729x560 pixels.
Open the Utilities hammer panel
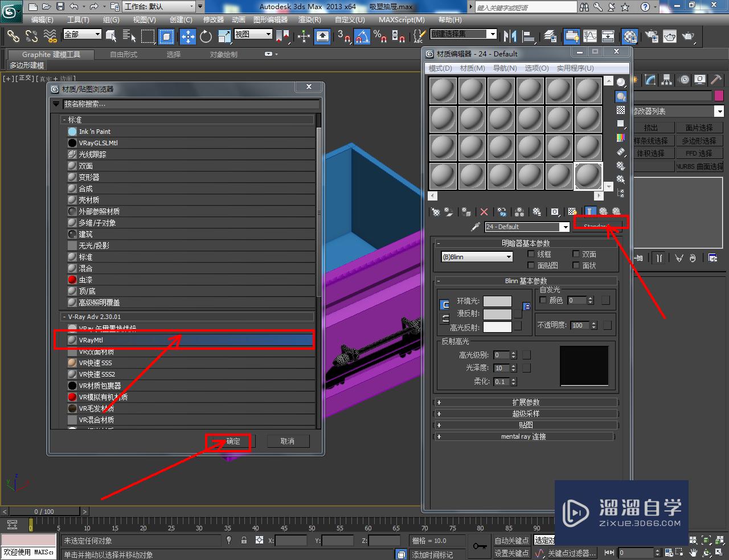coord(716,80)
